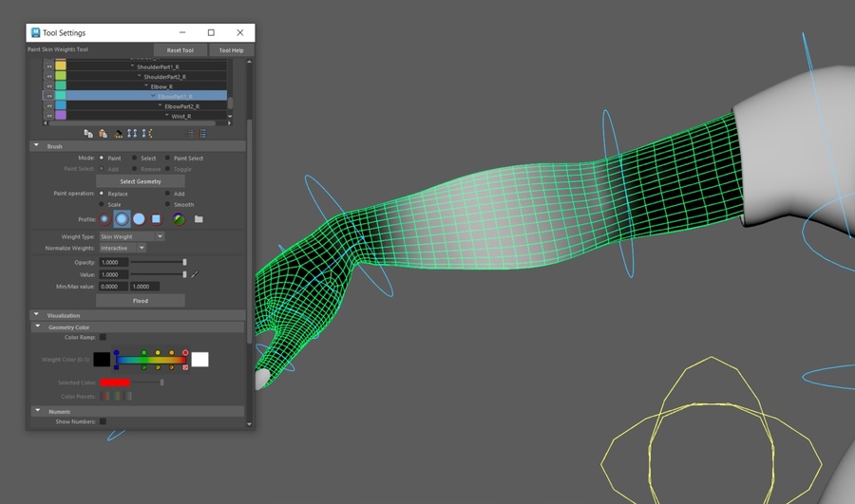Click the Flood button
The image size is (855, 504).
tap(140, 300)
